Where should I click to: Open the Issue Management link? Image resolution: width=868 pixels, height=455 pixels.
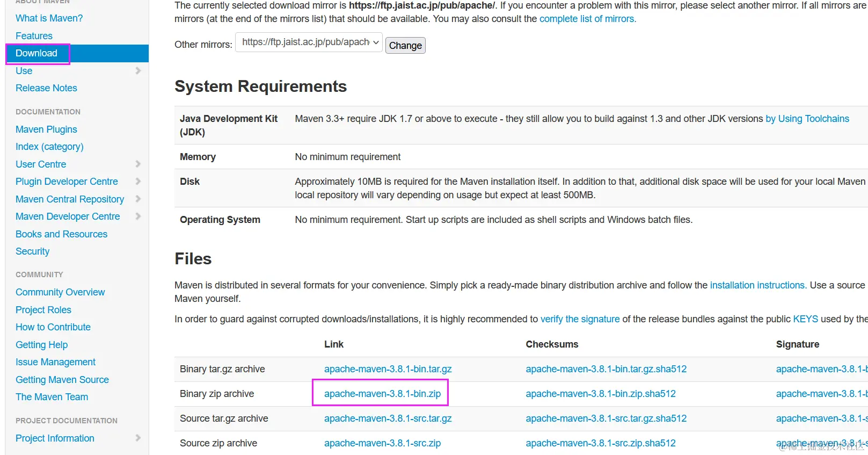[55, 362]
